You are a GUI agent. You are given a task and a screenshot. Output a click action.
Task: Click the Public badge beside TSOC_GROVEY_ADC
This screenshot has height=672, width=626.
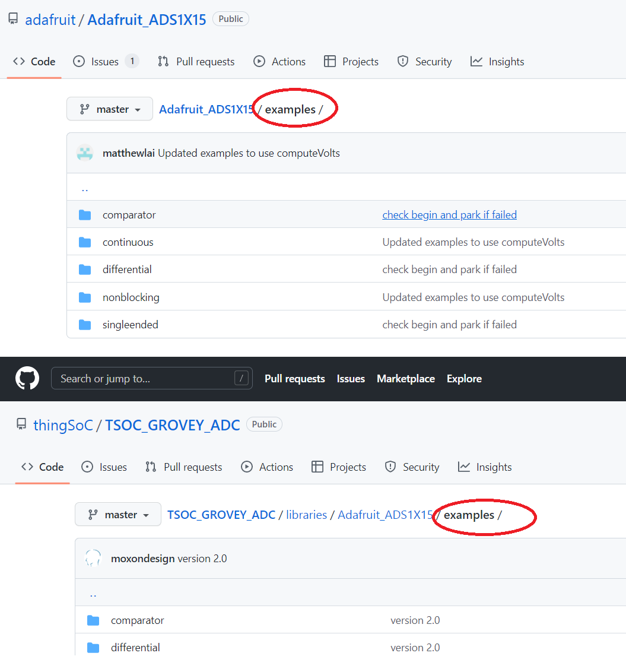pyautogui.click(x=264, y=424)
